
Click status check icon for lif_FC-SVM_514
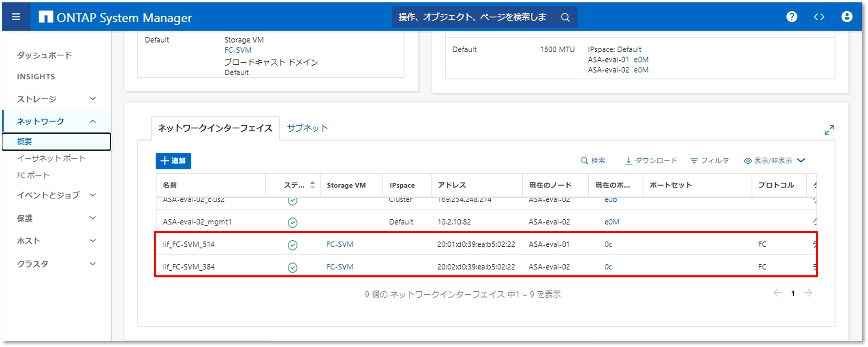(292, 245)
